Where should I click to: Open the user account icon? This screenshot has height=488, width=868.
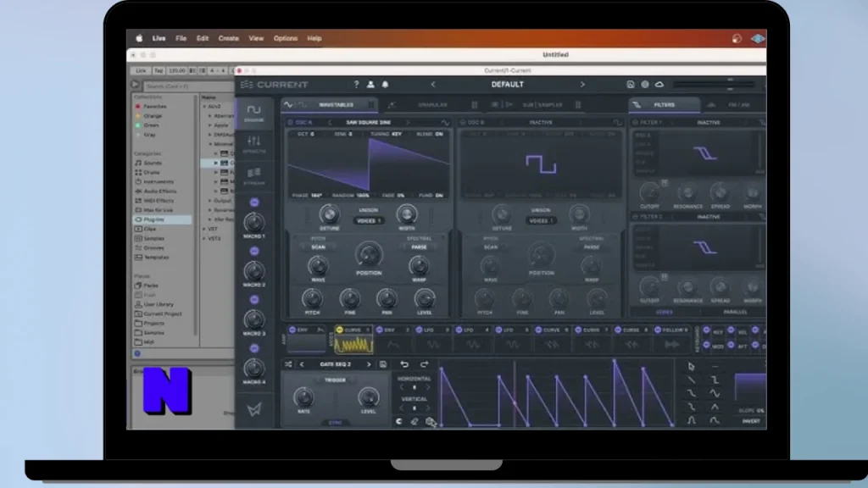[371, 84]
